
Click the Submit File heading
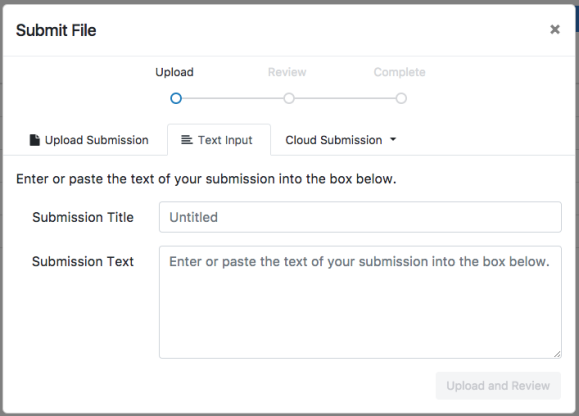56,30
